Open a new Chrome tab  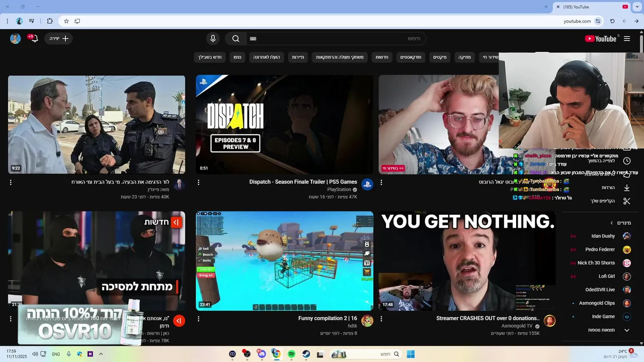[546, 7]
